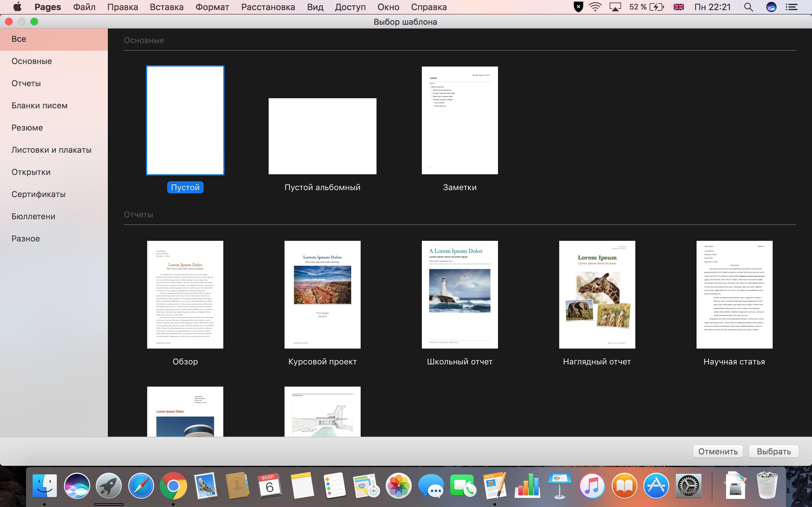This screenshot has height=507, width=812.
Task: Click the Wi-Fi status icon
Action: tap(595, 7)
